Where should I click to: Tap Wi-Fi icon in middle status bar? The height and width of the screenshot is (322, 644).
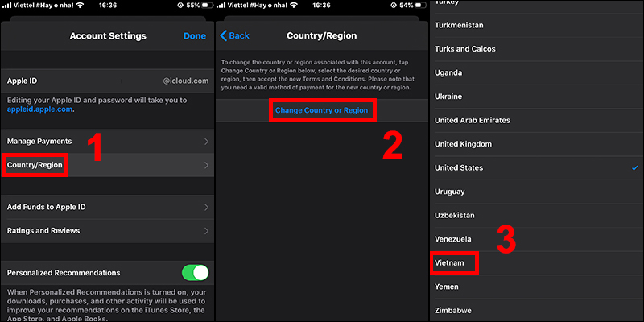click(294, 6)
